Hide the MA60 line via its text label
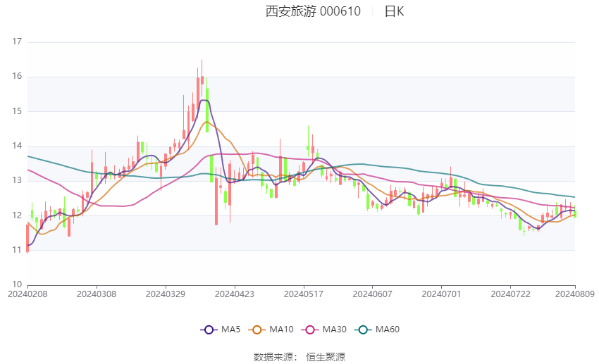This screenshot has height=364, width=599. click(x=388, y=330)
